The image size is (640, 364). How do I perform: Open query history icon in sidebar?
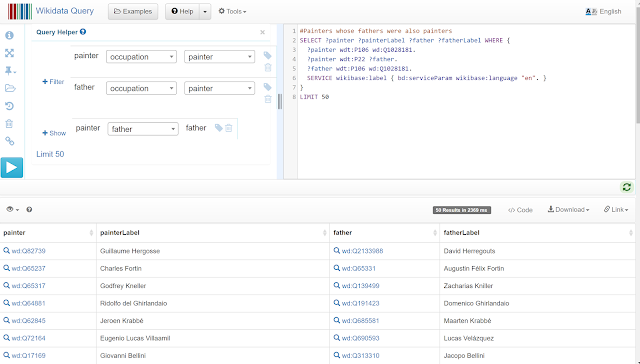point(9,106)
